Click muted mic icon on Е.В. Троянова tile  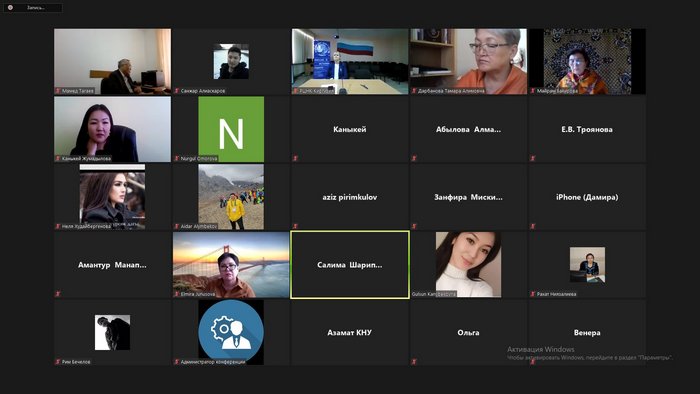(x=533, y=158)
